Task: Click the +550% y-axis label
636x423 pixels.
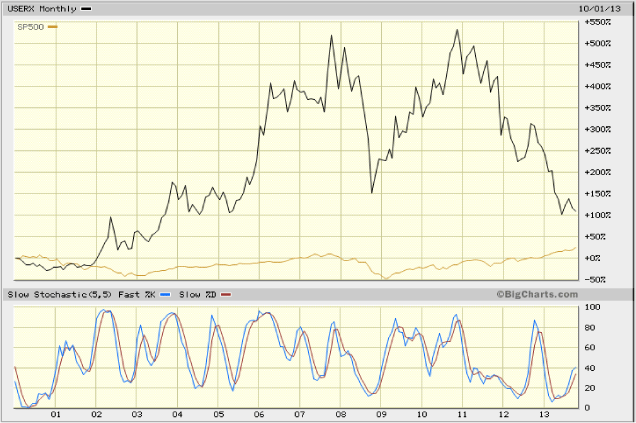Action: coord(598,21)
